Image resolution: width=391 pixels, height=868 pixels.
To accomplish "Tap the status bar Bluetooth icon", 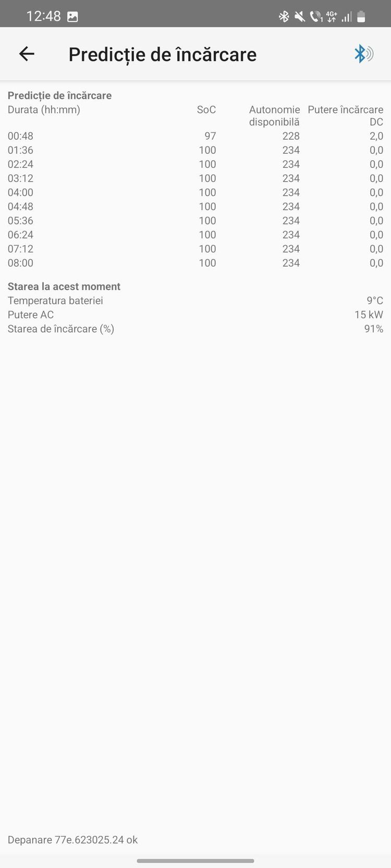I will (284, 17).
